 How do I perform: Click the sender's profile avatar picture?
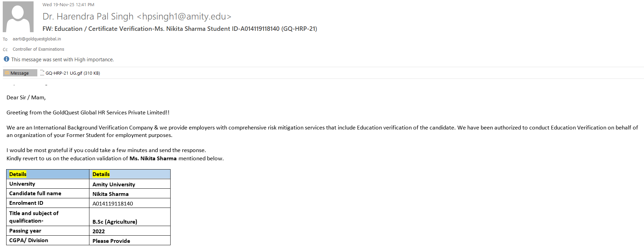18,17
